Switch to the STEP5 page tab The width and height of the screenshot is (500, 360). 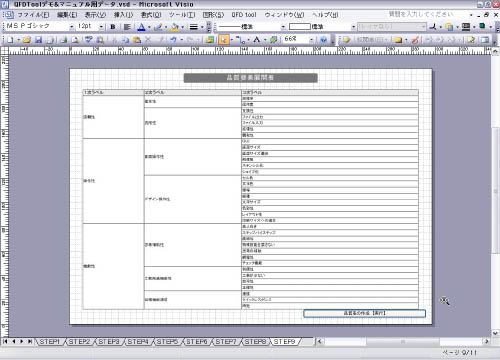[x=167, y=342]
